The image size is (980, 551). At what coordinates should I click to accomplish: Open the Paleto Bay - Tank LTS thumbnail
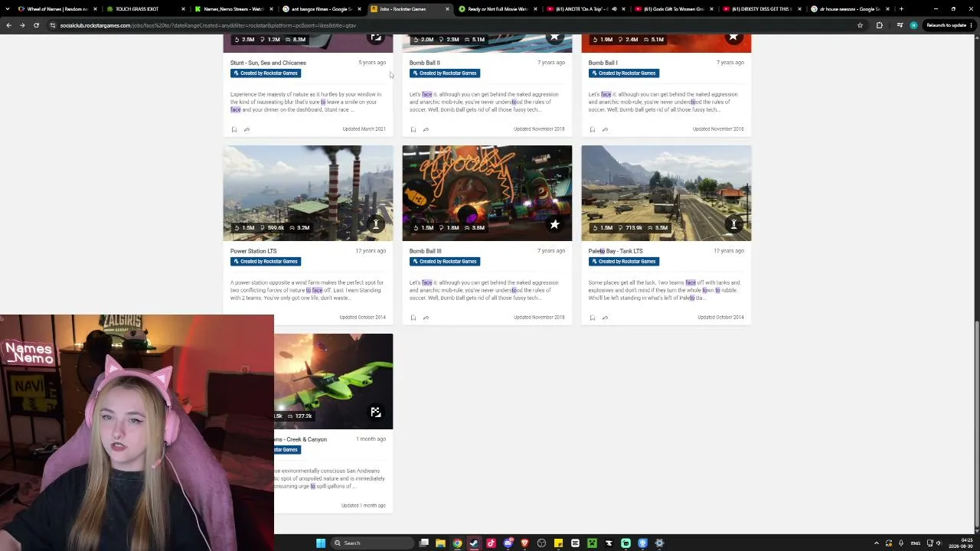(666, 193)
